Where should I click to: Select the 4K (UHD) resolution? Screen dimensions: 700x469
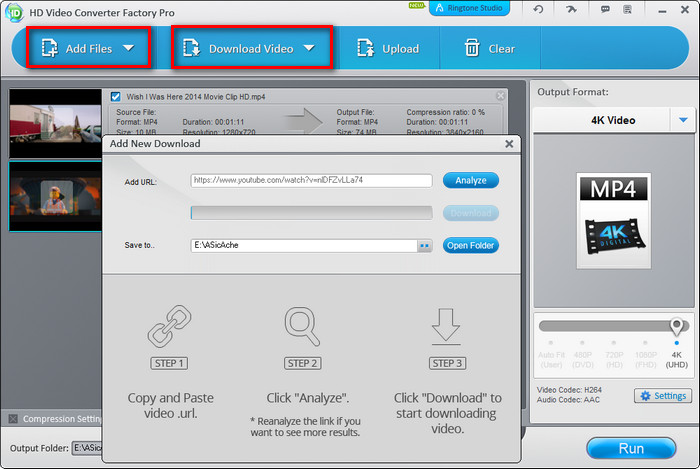pos(677,355)
